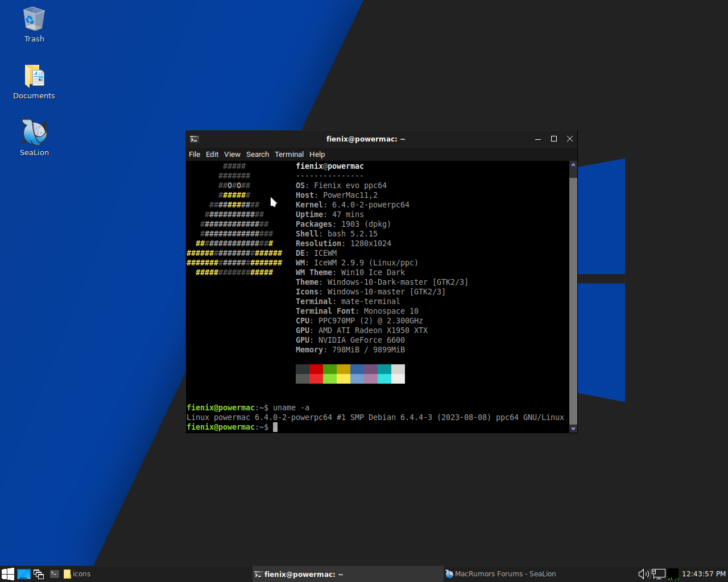Viewport: 728px width, 582px height.
Task: Click the 'Memory: 798MiB / 9899MiB' line
Action: [x=350, y=350]
